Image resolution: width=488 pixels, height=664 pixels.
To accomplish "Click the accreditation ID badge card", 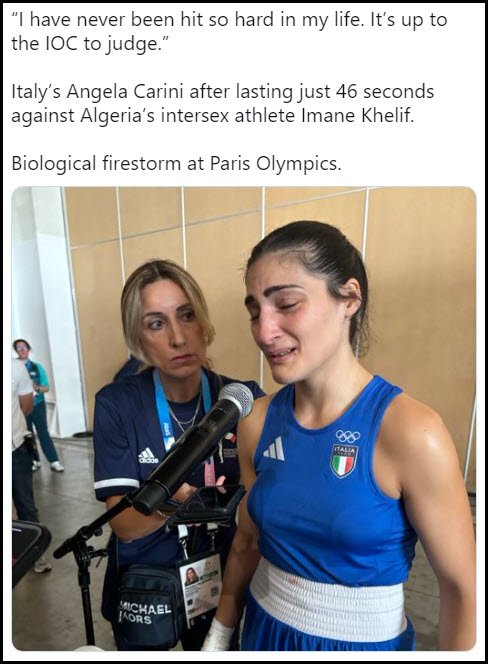I will [201, 589].
